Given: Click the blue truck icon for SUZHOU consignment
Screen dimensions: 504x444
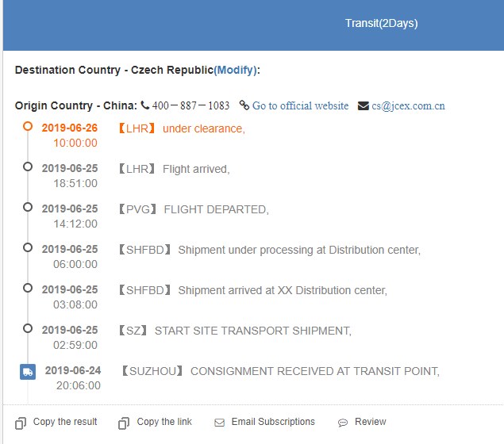Looking at the screenshot, I should tap(28, 371).
